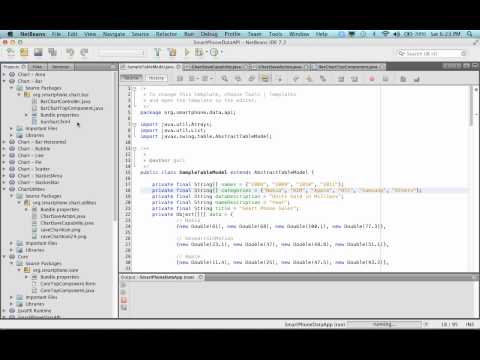
Task: Run the project with the green play icon
Action: click(187, 52)
